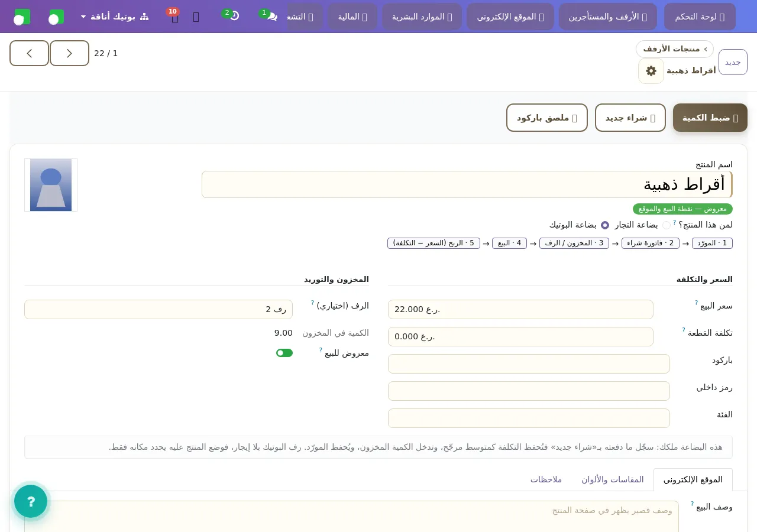Open the الرف (اختياري) dropdown showing رف 2

[x=158, y=309]
